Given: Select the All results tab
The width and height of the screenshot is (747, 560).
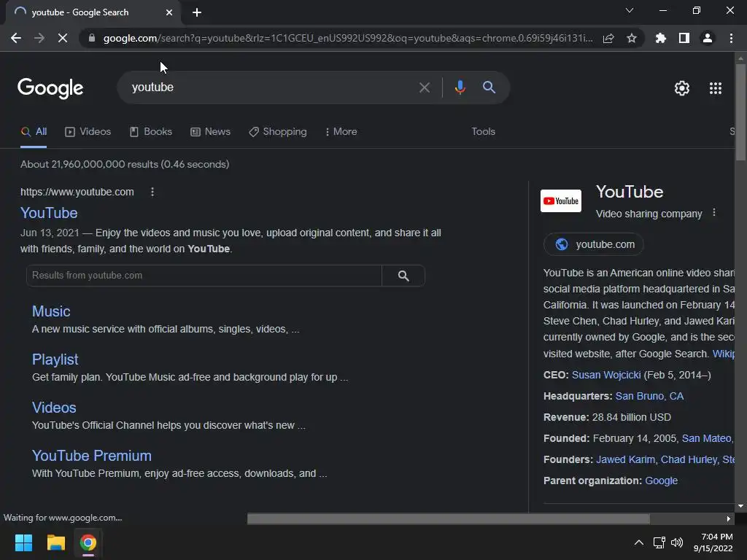Looking at the screenshot, I should pos(34,132).
